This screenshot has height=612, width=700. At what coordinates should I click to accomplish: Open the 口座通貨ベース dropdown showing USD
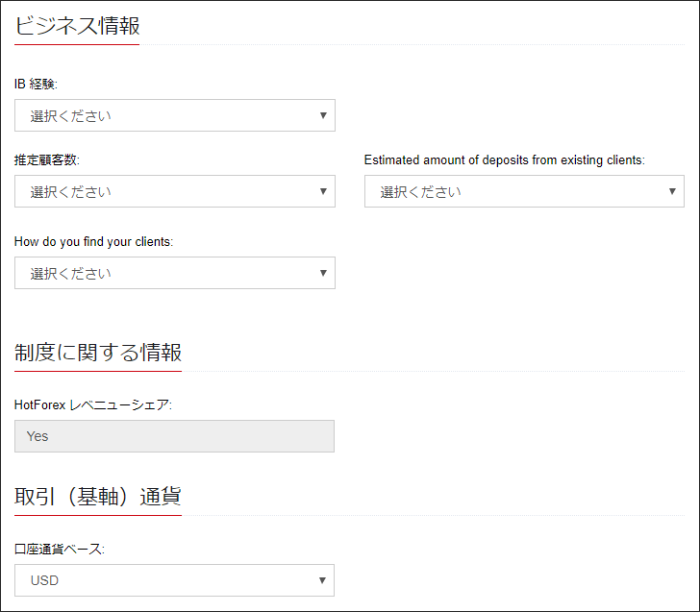173,580
